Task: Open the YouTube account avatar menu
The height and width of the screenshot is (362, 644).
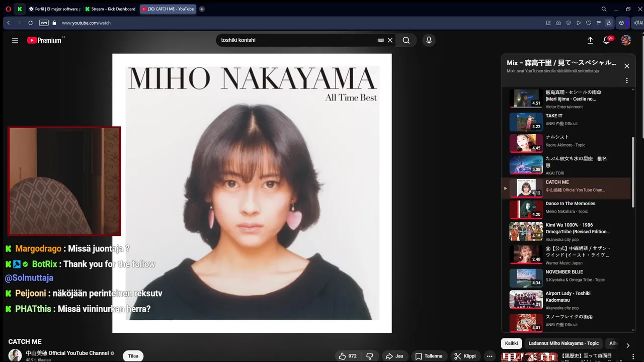Action: 626,40
